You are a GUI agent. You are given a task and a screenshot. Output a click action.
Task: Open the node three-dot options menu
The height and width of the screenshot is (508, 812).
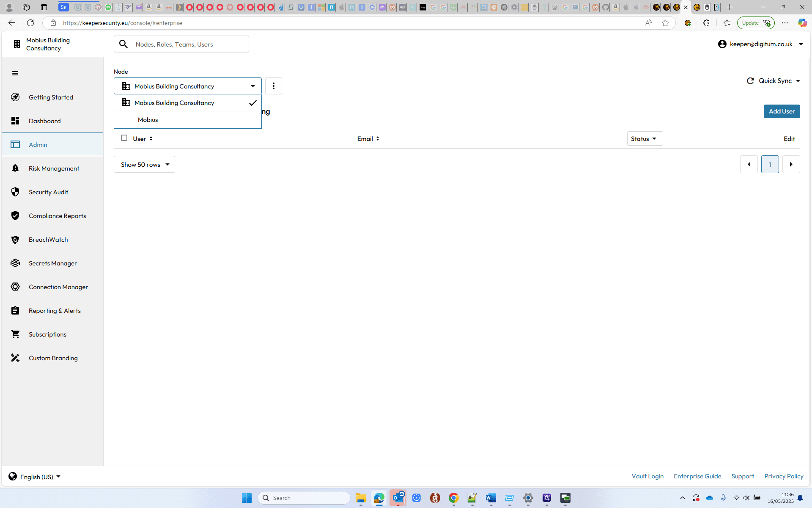tap(274, 86)
